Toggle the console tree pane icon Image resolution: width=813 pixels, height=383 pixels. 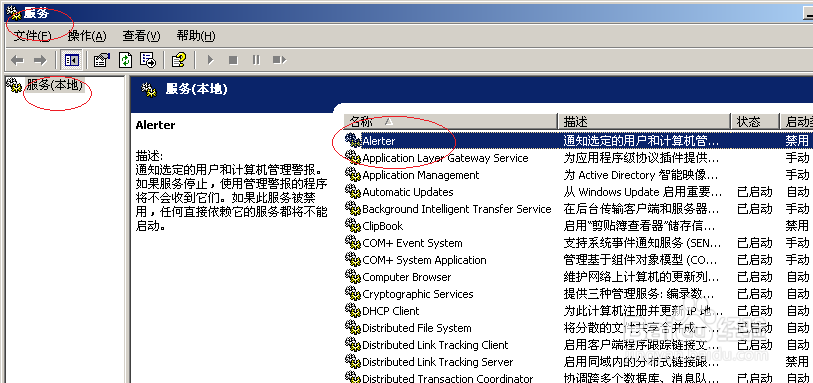[71, 61]
